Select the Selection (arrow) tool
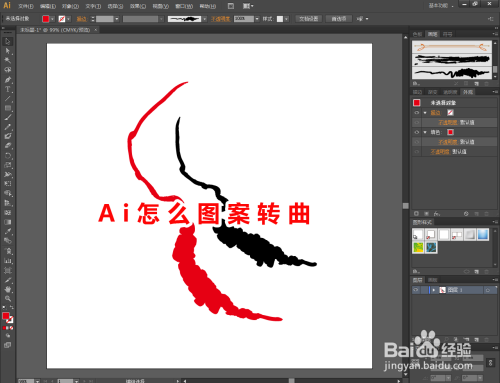500x383 pixels. pyautogui.click(x=8, y=42)
